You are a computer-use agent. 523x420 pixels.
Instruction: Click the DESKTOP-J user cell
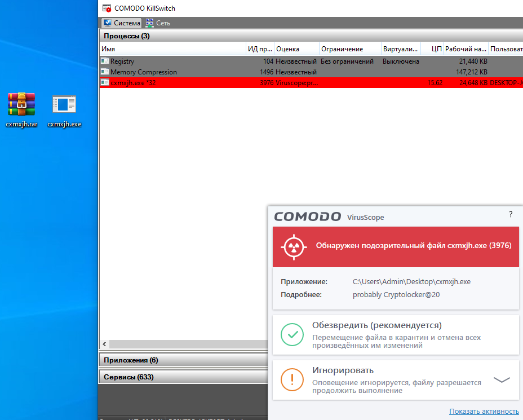coord(506,83)
